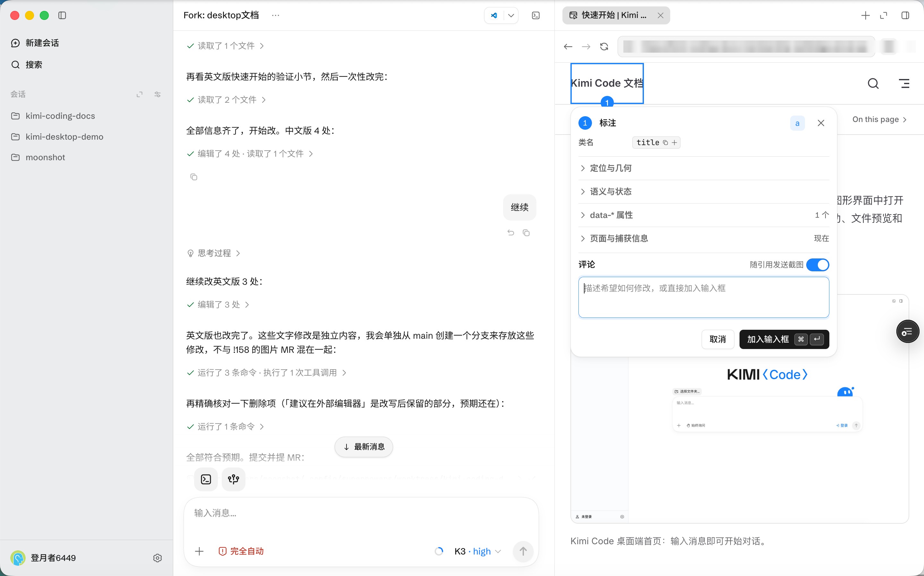Open the project in VS Code
924x576 pixels.
click(x=494, y=16)
